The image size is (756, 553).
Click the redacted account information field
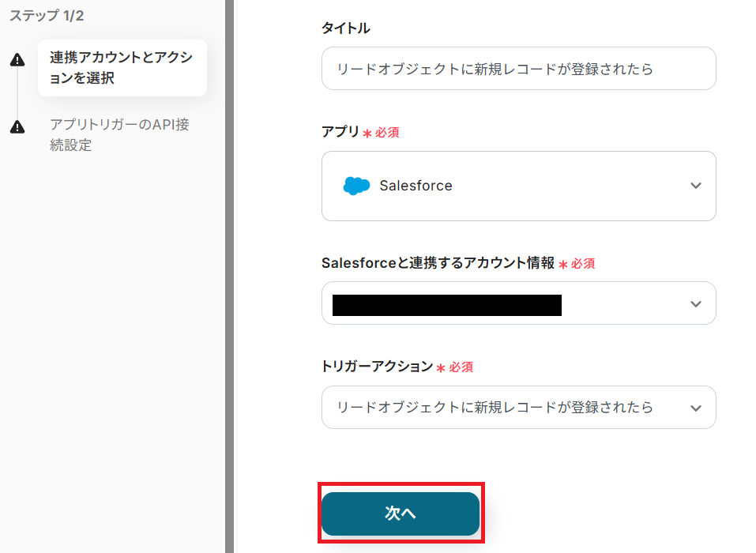click(446, 305)
